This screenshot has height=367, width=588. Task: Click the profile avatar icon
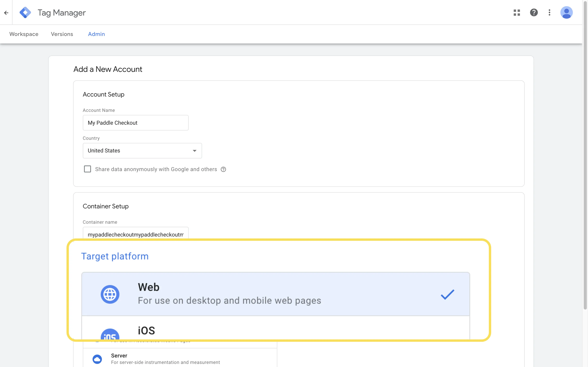pyautogui.click(x=566, y=12)
